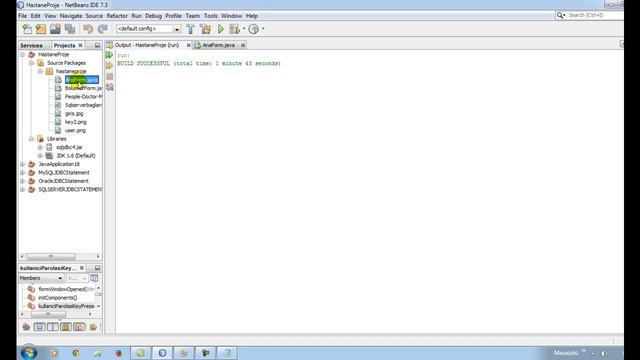Click the Debug Project toolbar icon
Viewport: 640px width, 360px height.
tap(234, 29)
